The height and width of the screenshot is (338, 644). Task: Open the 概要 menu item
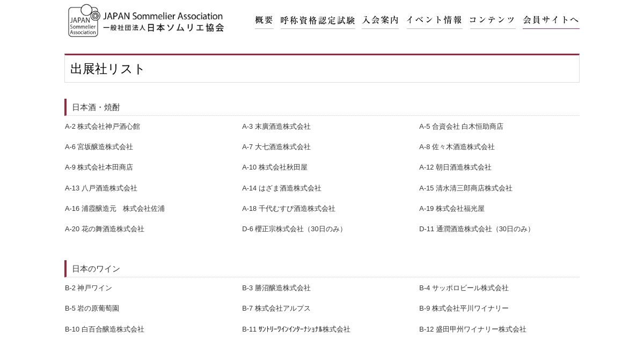264,20
